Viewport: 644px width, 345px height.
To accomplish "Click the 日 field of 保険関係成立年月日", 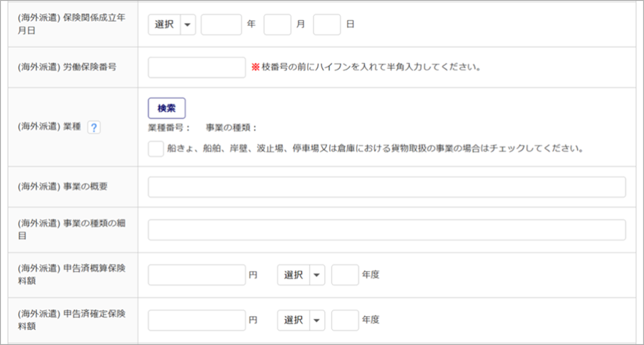I will 326,25.
